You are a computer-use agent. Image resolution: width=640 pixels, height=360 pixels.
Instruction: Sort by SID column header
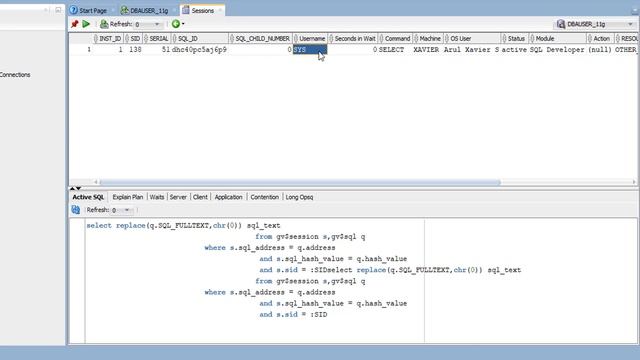(x=133, y=38)
